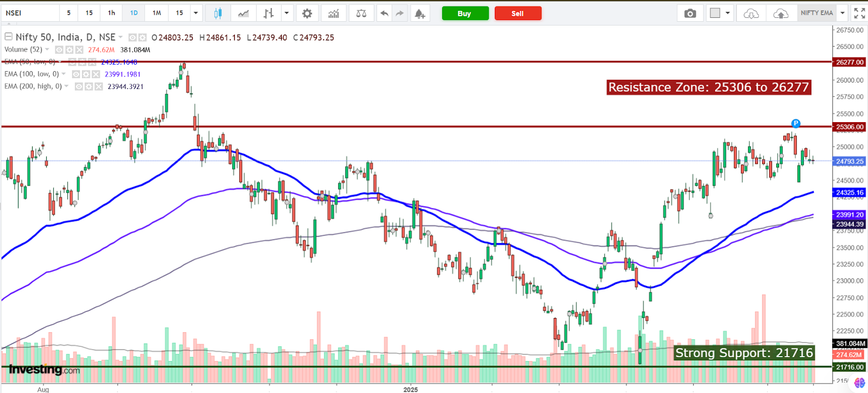Open EMA (200, high, 0) settings gear

click(88, 87)
